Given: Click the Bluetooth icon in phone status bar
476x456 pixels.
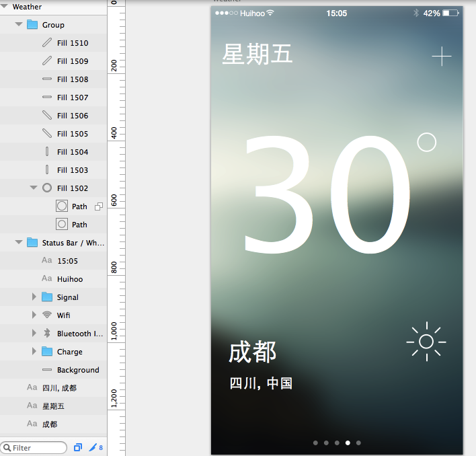Looking at the screenshot, I should click(x=415, y=13).
